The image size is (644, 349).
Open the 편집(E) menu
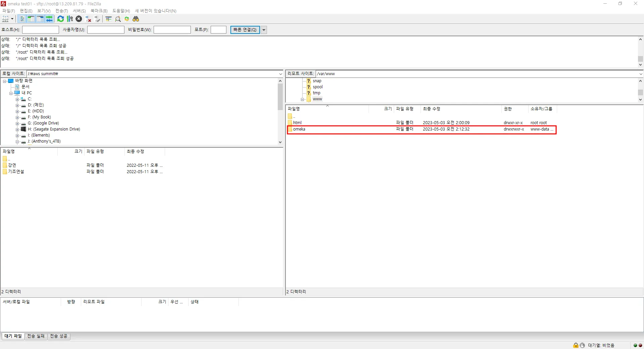26,11
